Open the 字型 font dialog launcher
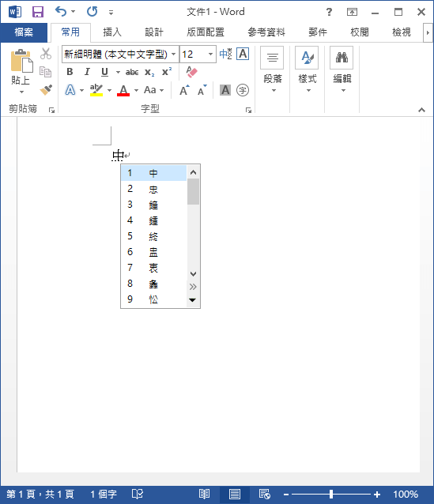 pos(248,111)
